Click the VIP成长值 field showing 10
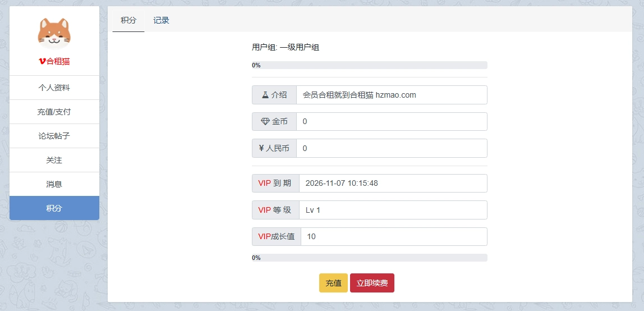Image resolution: width=644 pixels, height=311 pixels. (x=393, y=236)
